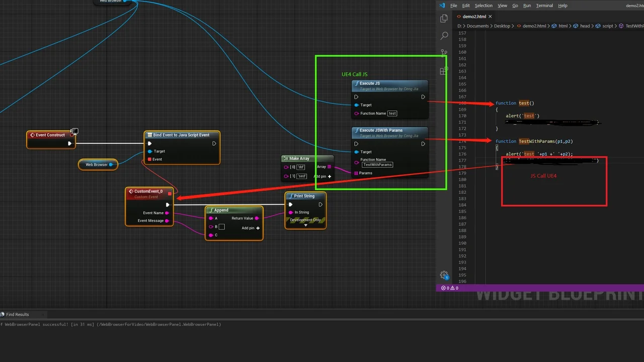
Task: Open the Search icon in activity bar
Action: click(x=444, y=36)
